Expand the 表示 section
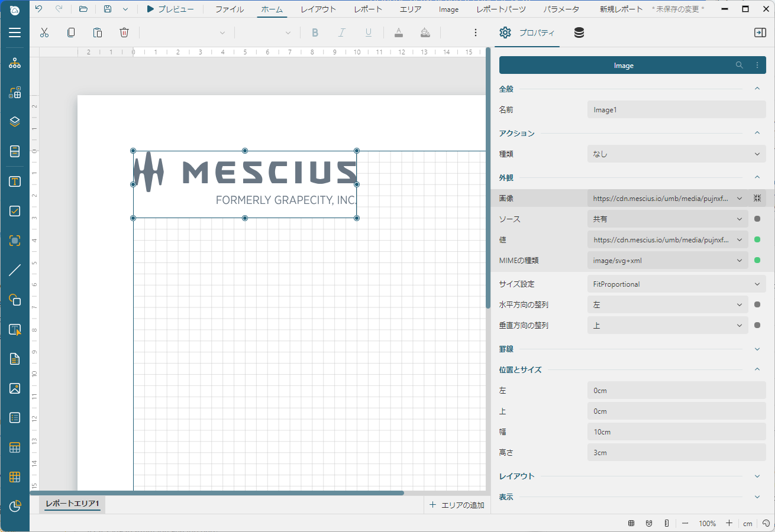 pyautogui.click(x=757, y=497)
